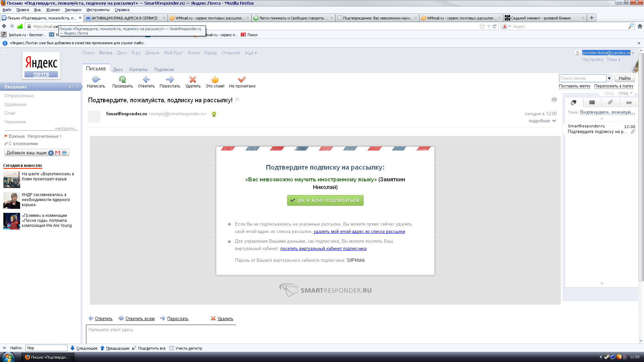Print the message using printer icon
This screenshot has height=362, width=644.
coord(554,100)
